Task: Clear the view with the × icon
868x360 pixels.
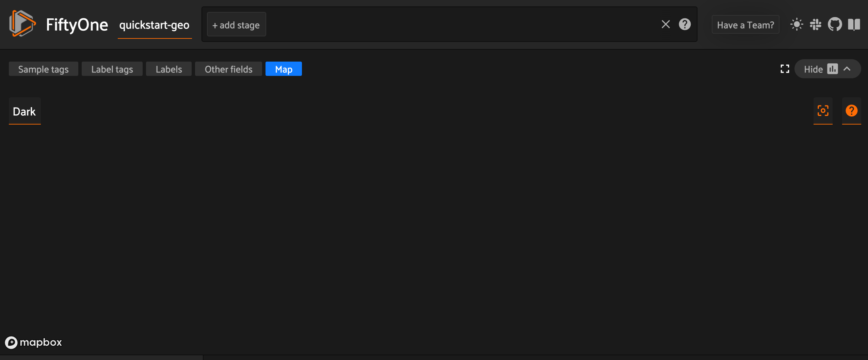Action: click(665, 24)
